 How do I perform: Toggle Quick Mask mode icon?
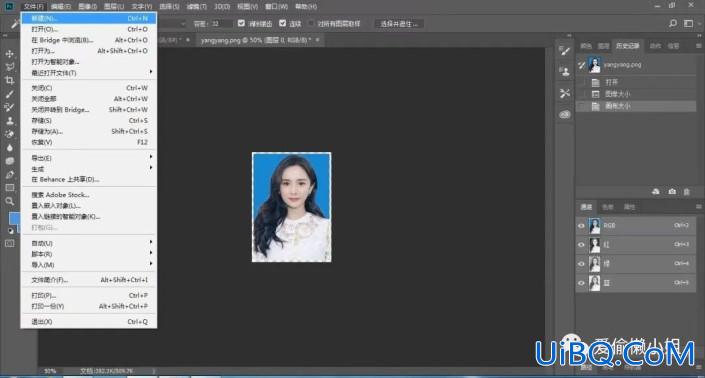pyautogui.click(x=9, y=244)
